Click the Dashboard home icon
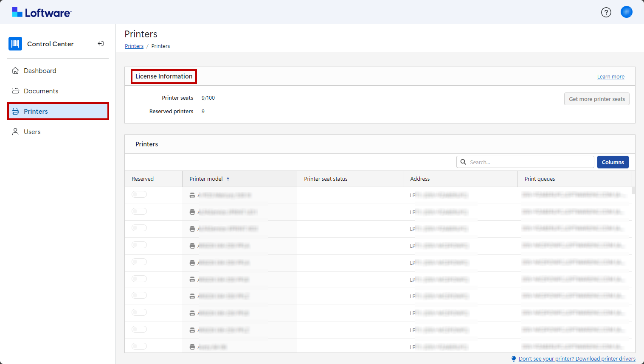 pos(15,71)
